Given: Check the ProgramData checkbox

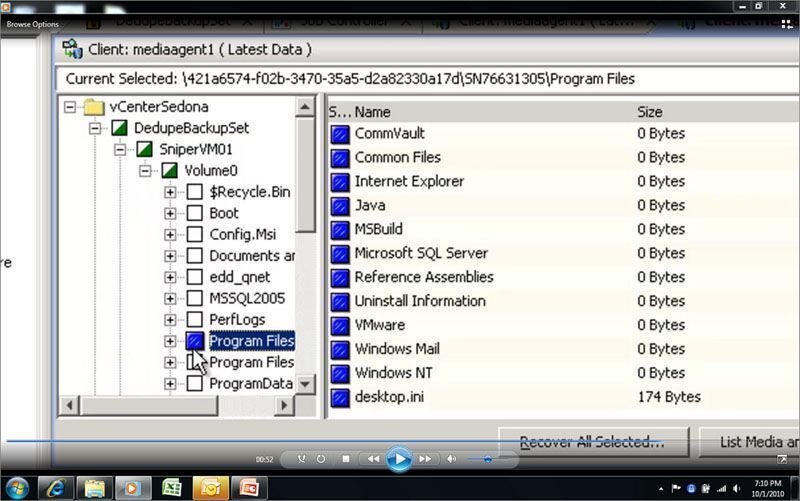Looking at the screenshot, I should pos(194,384).
